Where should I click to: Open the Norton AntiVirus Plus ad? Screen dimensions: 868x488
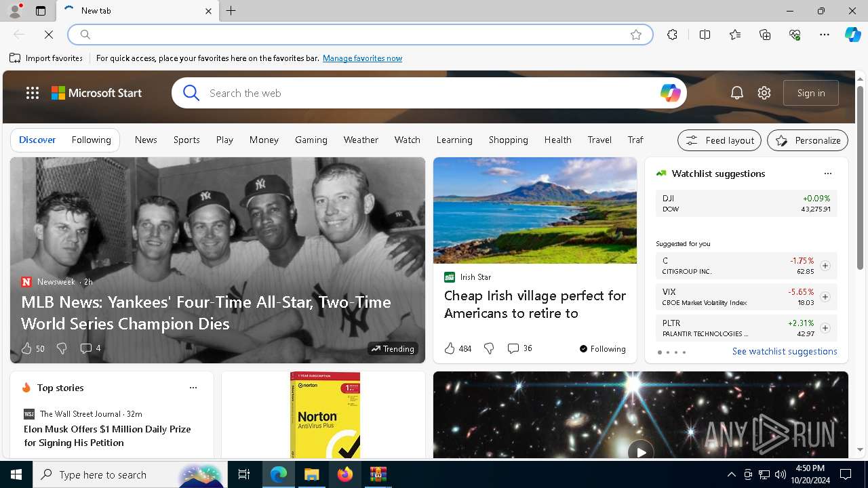325,415
